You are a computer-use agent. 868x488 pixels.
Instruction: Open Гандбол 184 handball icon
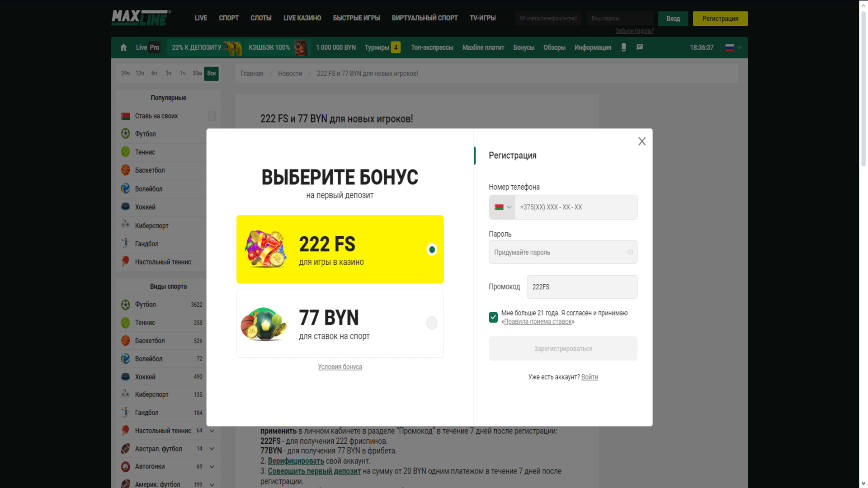tap(126, 412)
